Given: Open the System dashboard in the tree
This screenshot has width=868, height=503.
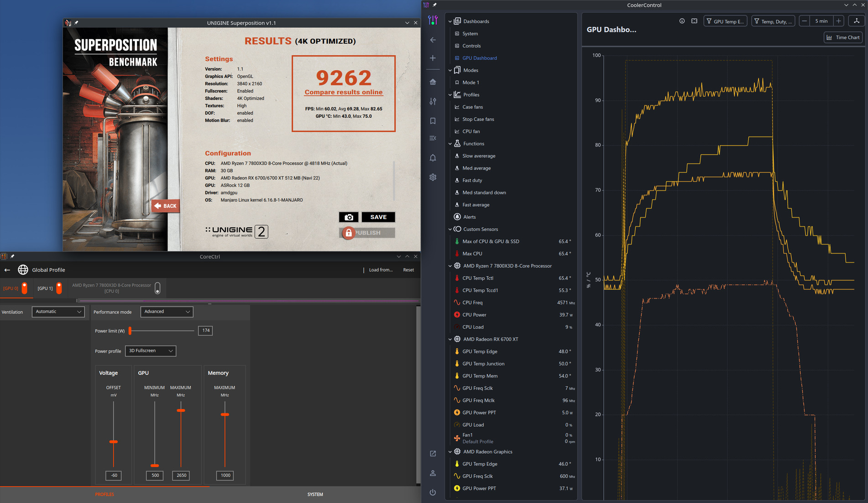Looking at the screenshot, I should [470, 34].
